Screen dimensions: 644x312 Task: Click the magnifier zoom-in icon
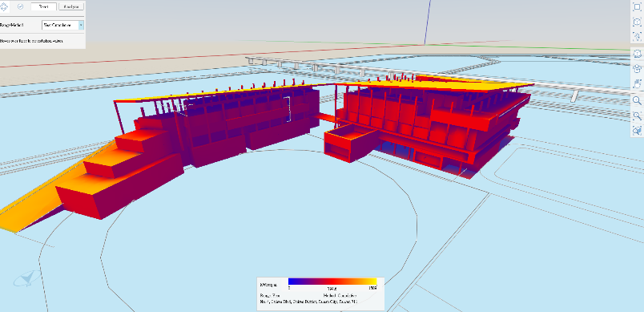coord(637,100)
